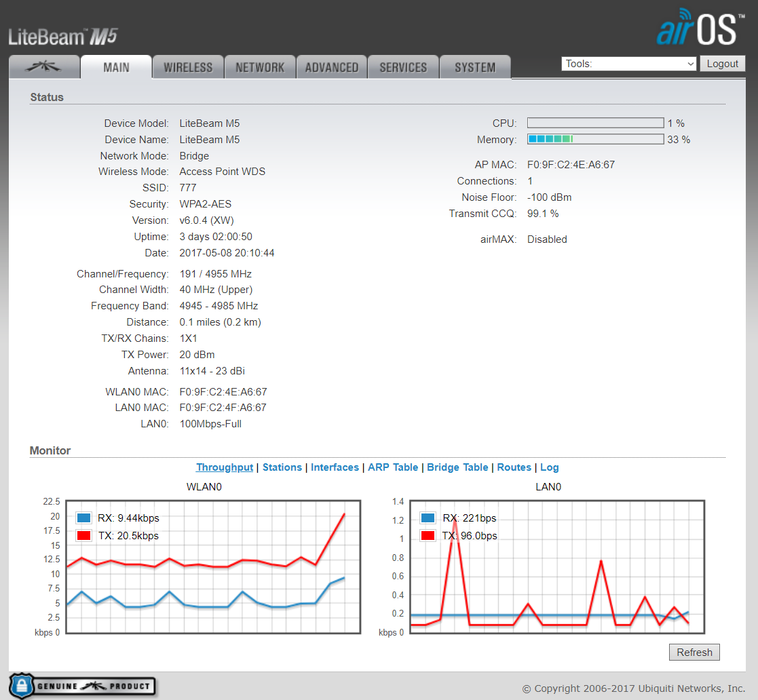Viewport: 758px width, 700px height.
Task: Click the blue RX legend swatch in LAN0 chart
Action: [x=428, y=518]
